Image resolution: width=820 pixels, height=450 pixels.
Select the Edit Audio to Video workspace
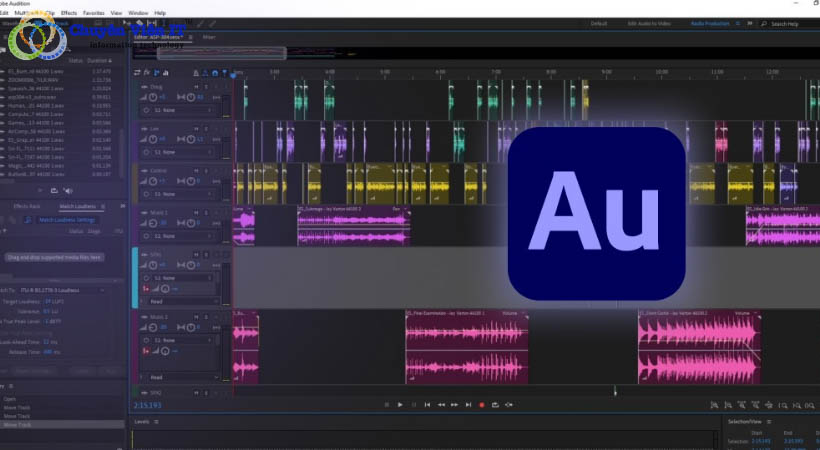pyautogui.click(x=649, y=24)
